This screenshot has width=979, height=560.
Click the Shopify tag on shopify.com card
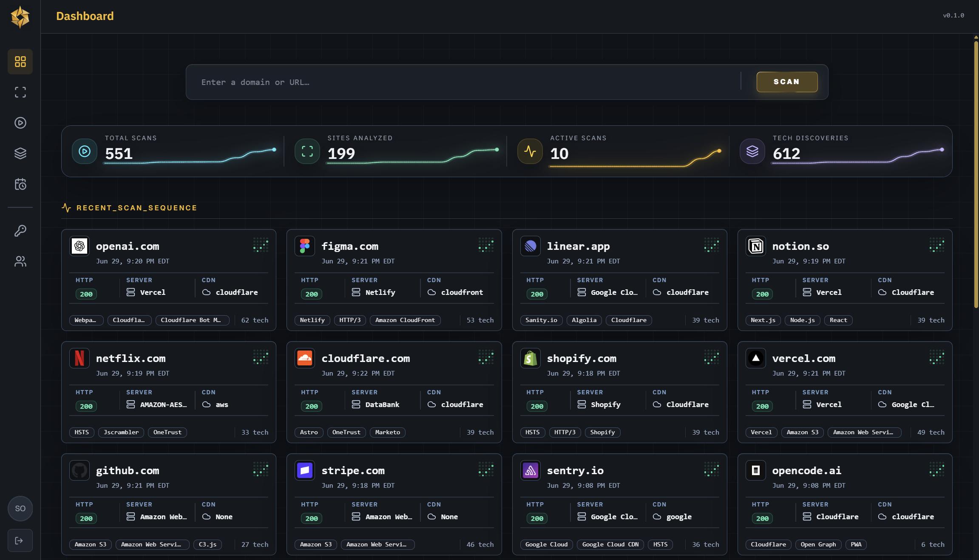pos(602,432)
